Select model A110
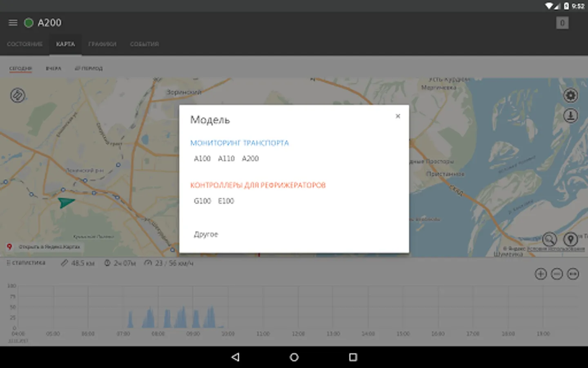588x368 pixels. coord(226,159)
